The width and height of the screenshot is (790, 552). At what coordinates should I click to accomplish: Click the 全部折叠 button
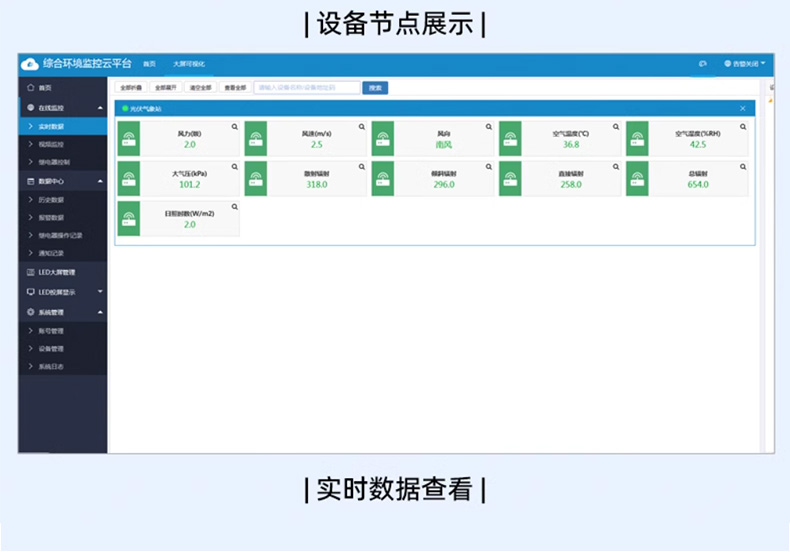[131, 88]
